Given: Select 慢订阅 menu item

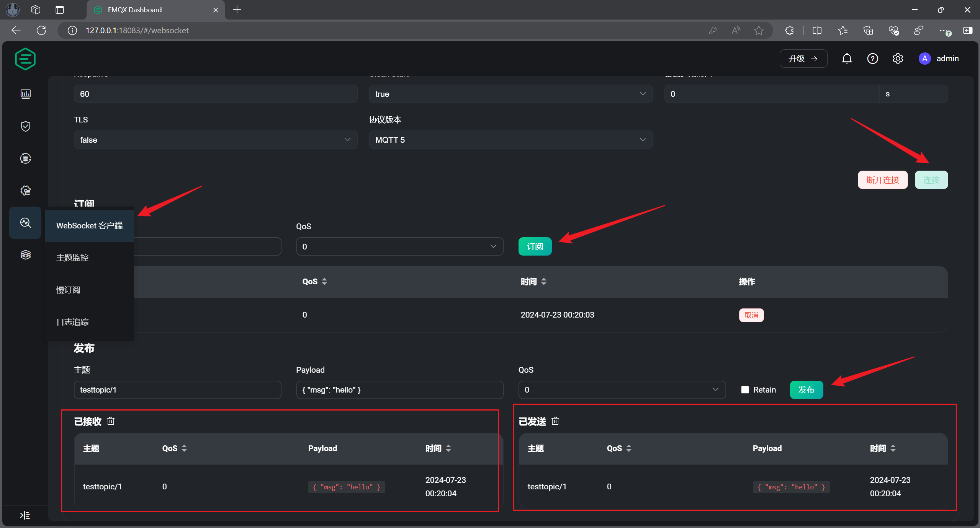Looking at the screenshot, I should click(x=89, y=290).
